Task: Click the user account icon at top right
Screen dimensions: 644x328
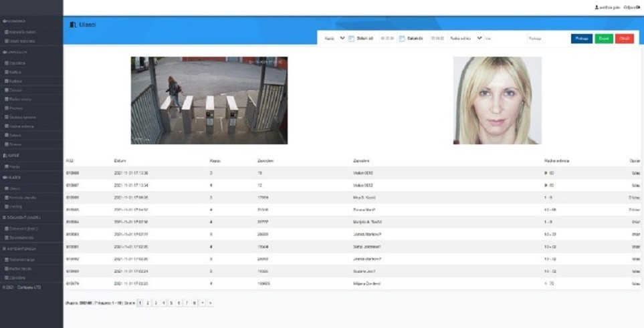Action: (597, 7)
